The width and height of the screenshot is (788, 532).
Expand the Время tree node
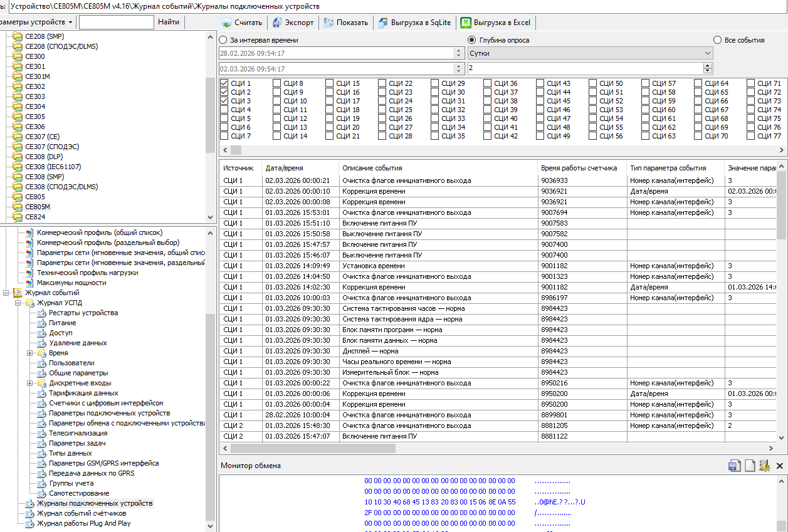[30, 353]
